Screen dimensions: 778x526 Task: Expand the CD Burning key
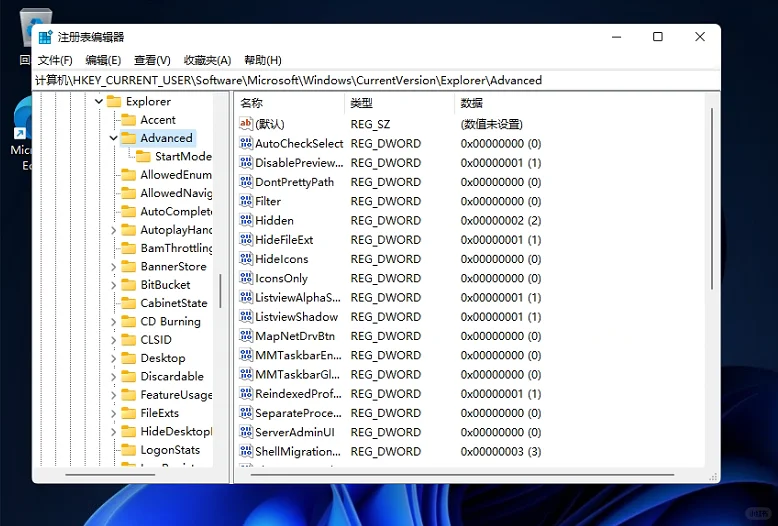tap(114, 322)
